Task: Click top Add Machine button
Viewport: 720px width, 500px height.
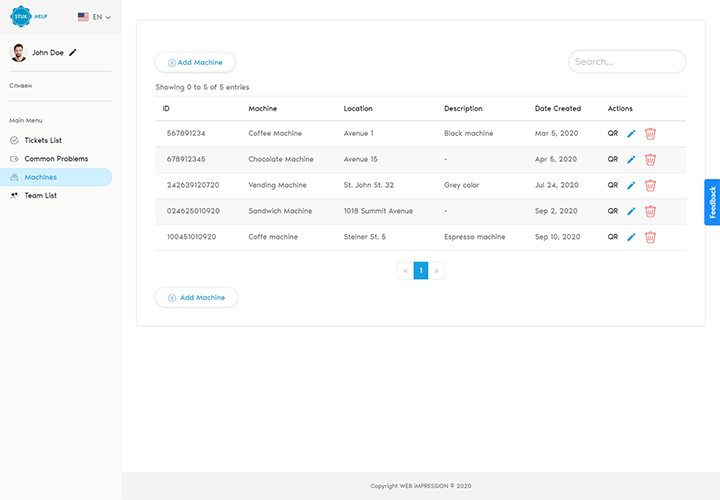Action: pos(196,62)
